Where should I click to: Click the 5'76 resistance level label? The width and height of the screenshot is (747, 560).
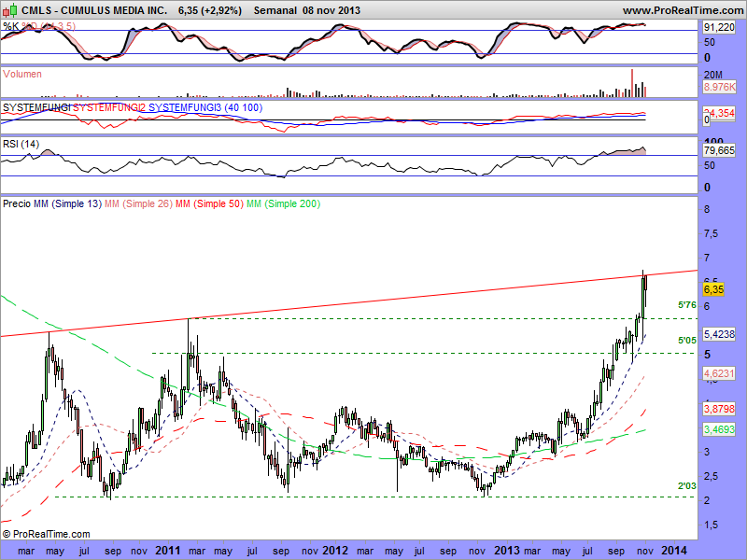click(687, 305)
